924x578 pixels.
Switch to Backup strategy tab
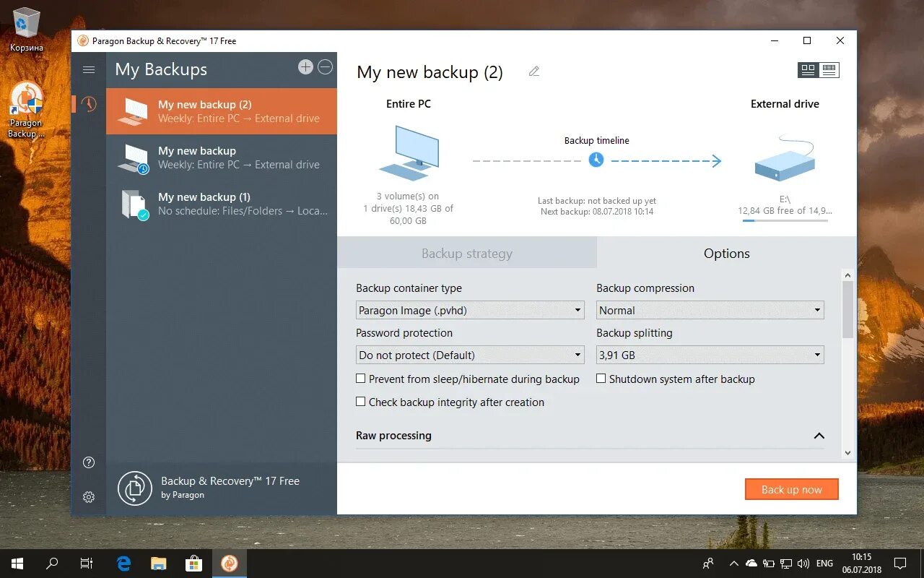tap(467, 254)
